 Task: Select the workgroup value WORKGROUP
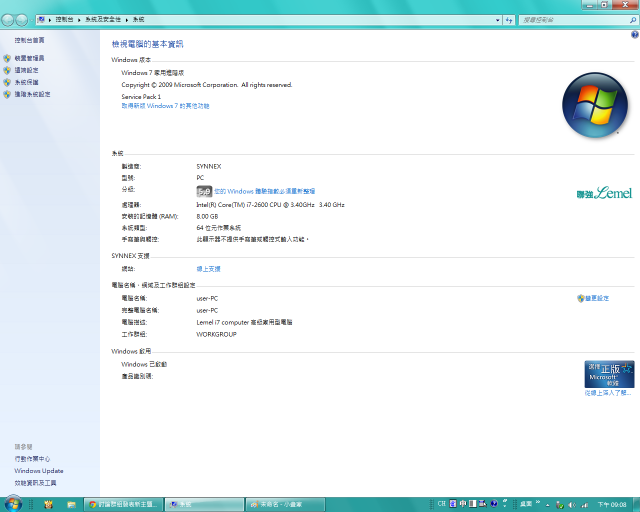(216, 334)
